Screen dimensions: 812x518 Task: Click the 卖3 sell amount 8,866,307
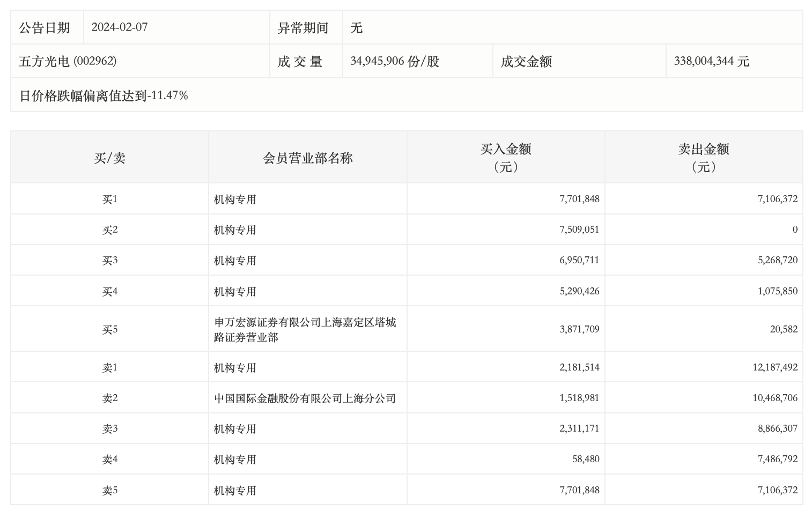778,428
